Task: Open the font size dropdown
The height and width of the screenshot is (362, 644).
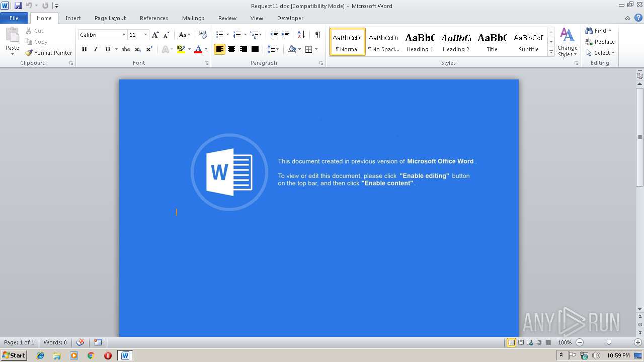Action: [146, 35]
